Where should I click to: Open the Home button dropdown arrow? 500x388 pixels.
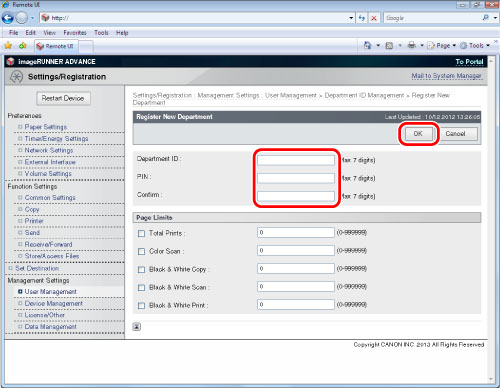[378, 45]
